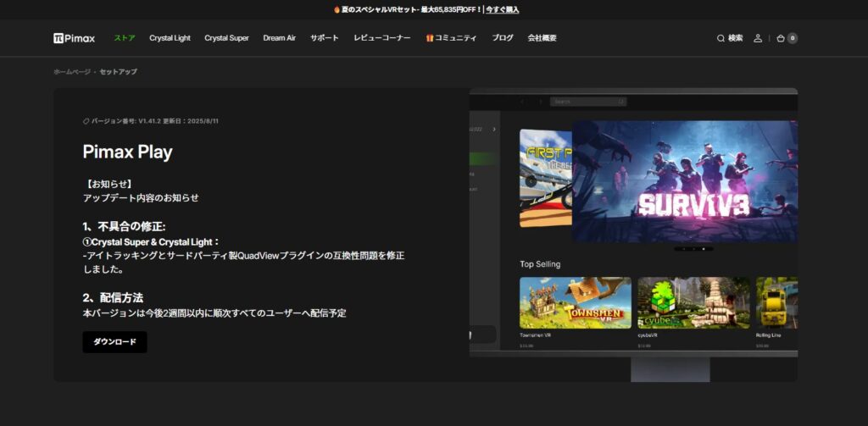This screenshot has width=868, height=426.
Task: Click the セットアップ breadcrumb
Action: pos(119,72)
